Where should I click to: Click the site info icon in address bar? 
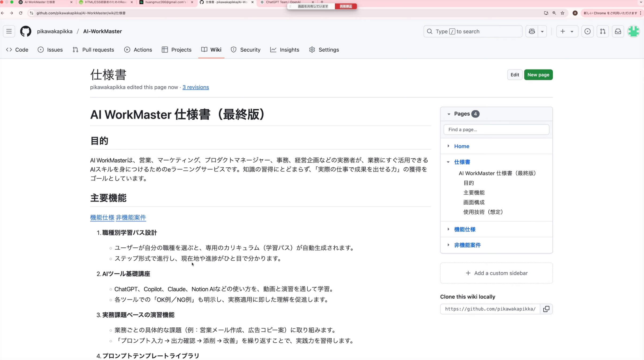31,13
